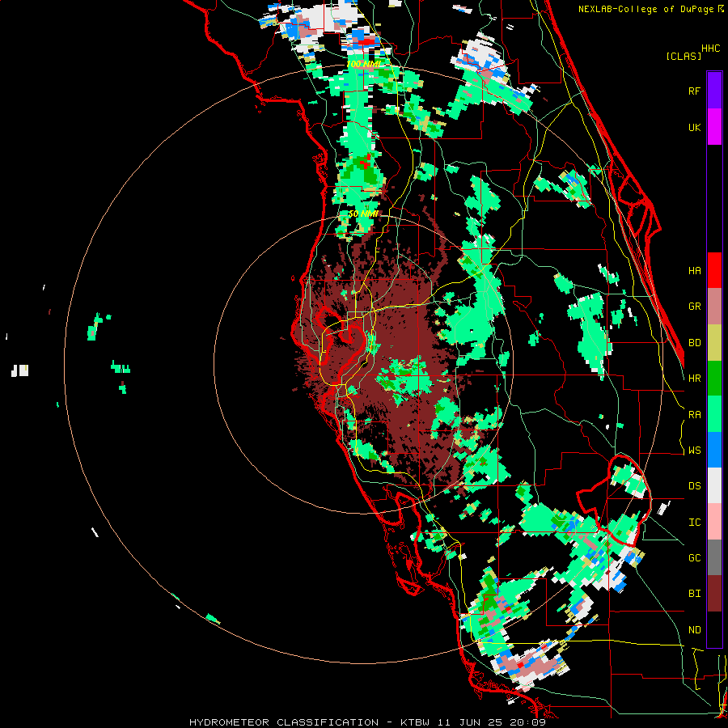Click the HYDROMETEOR CLASSIFICATION KTBW timestamp caption
Screen dimensions: 728x728
367,722
